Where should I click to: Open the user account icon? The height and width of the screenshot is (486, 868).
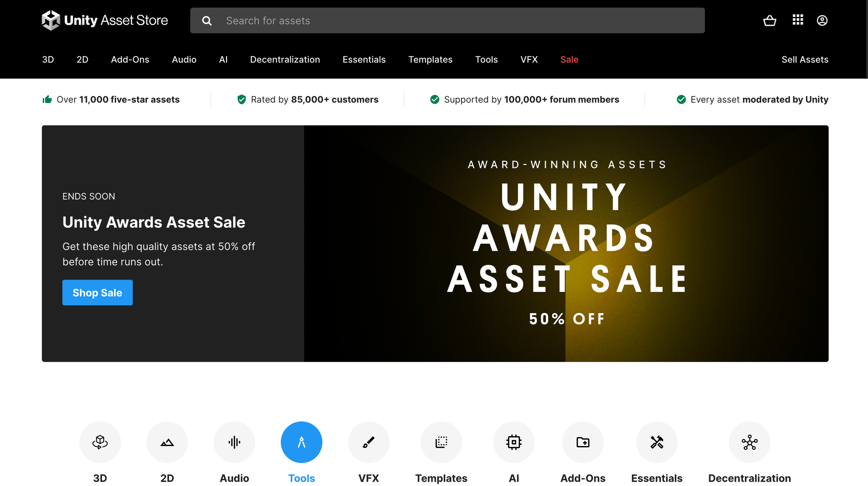click(822, 20)
